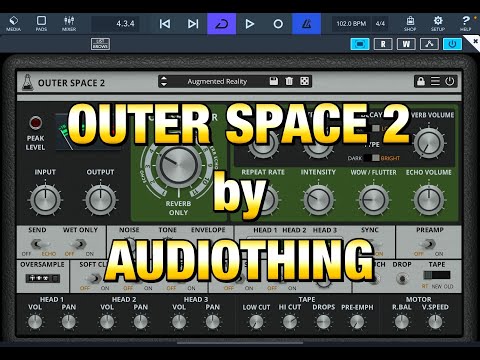Click the lock icon
The image size is (480, 360).
coord(421,81)
